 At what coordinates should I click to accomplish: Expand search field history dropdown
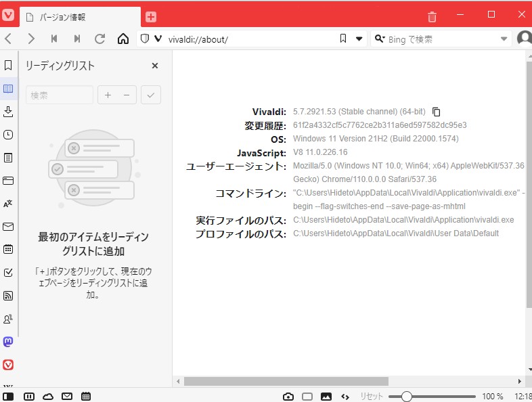point(504,39)
